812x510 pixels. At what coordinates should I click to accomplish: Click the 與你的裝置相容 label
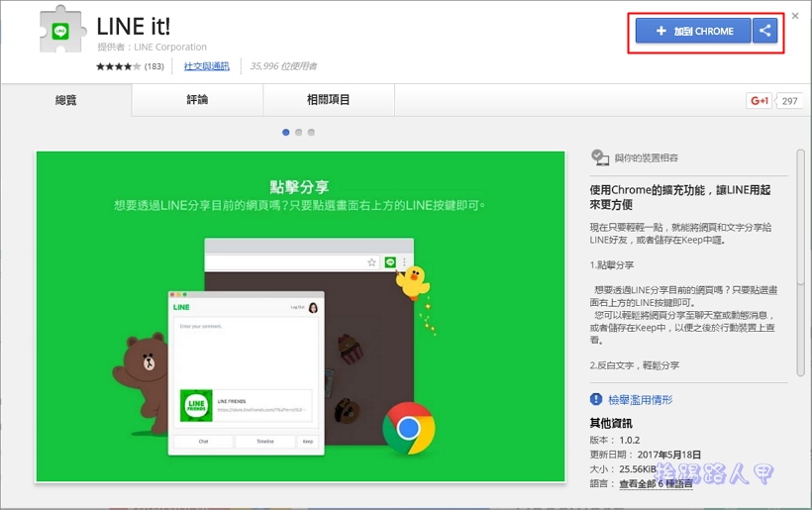[x=647, y=157]
